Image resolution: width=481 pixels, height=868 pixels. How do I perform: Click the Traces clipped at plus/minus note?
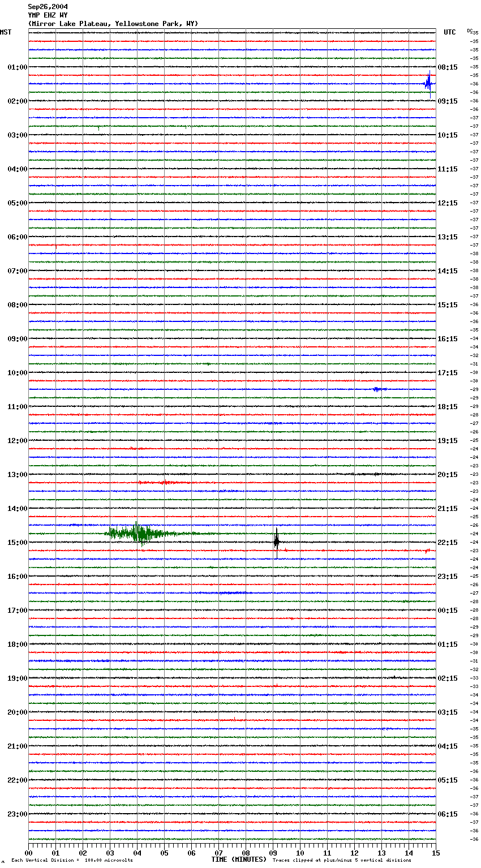point(342,861)
